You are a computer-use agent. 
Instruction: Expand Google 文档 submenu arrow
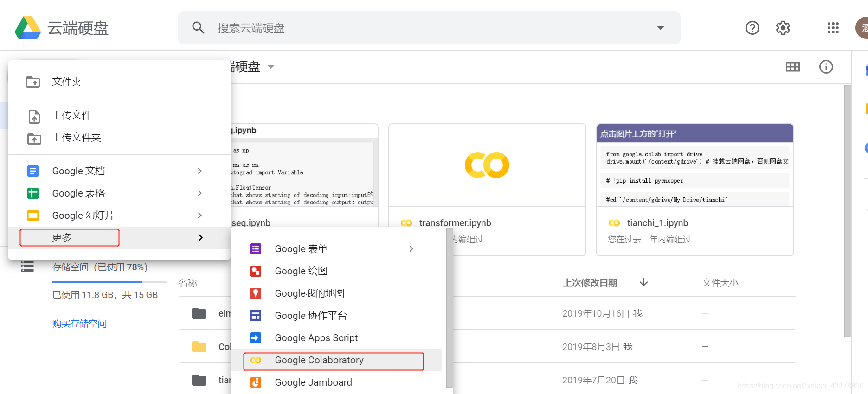click(200, 171)
